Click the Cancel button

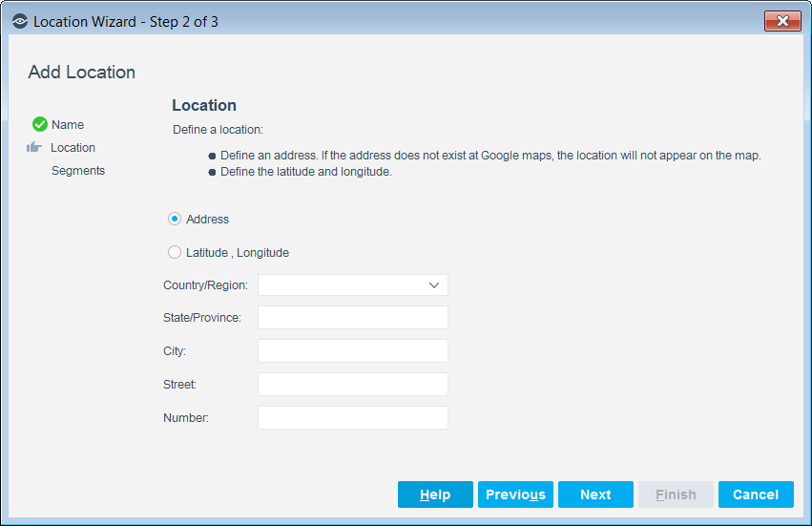point(756,494)
